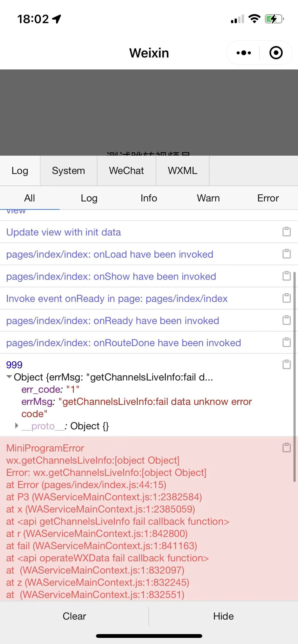Image resolution: width=298 pixels, height=644 pixels.
Task: Copy the onShow invoked log entry
Action: coord(287,276)
